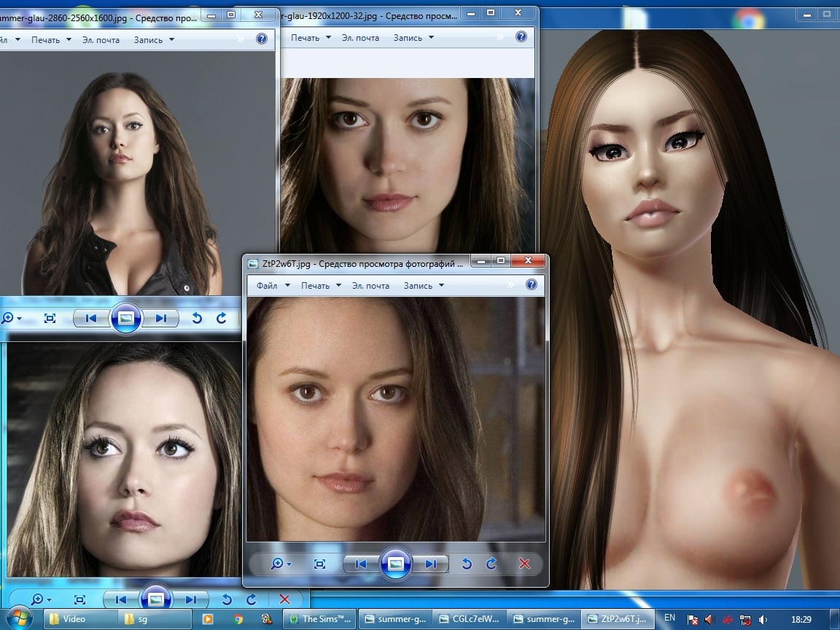Play slide show in bottom-left photo viewer
This screenshot has height=630, width=840.
156,599
